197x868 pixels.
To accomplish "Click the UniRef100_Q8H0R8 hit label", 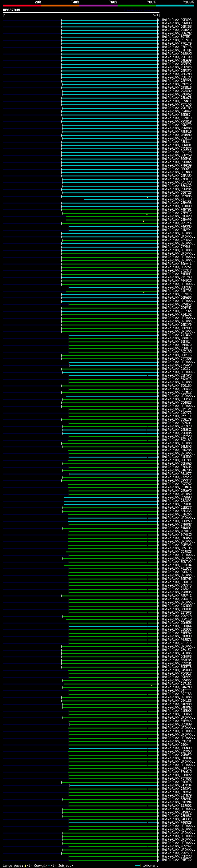I will [x=177, y=203].
